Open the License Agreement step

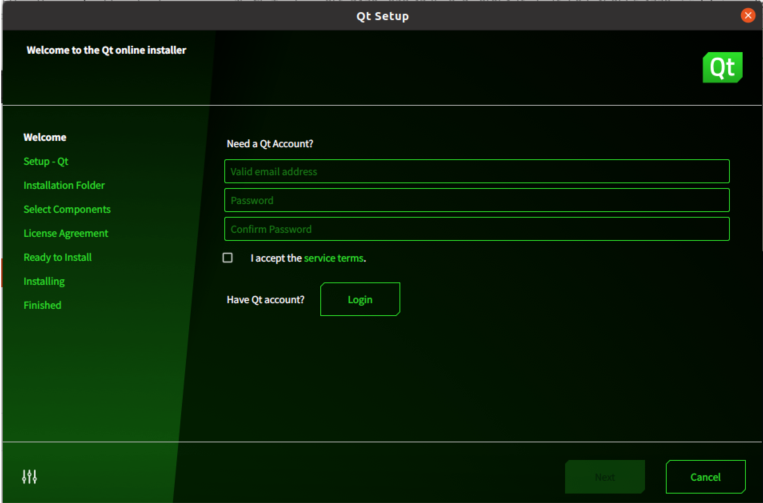pos(66,234)
